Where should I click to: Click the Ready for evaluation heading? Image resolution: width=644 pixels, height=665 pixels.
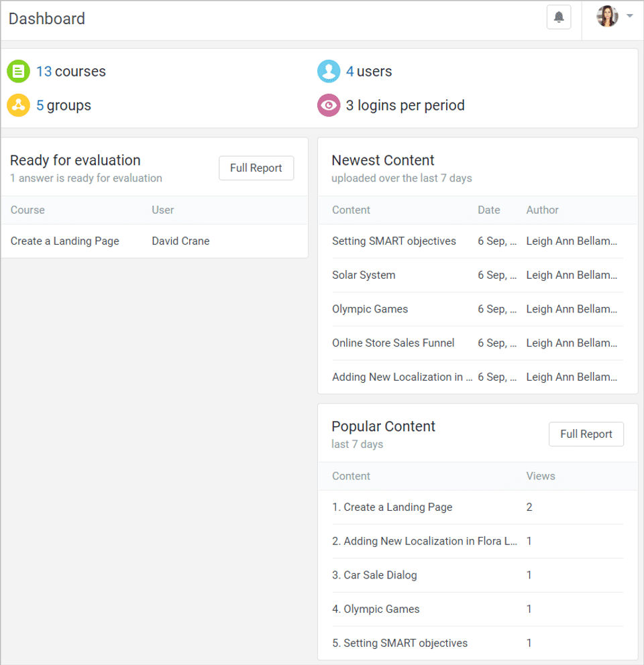click(x=75, y=160)
